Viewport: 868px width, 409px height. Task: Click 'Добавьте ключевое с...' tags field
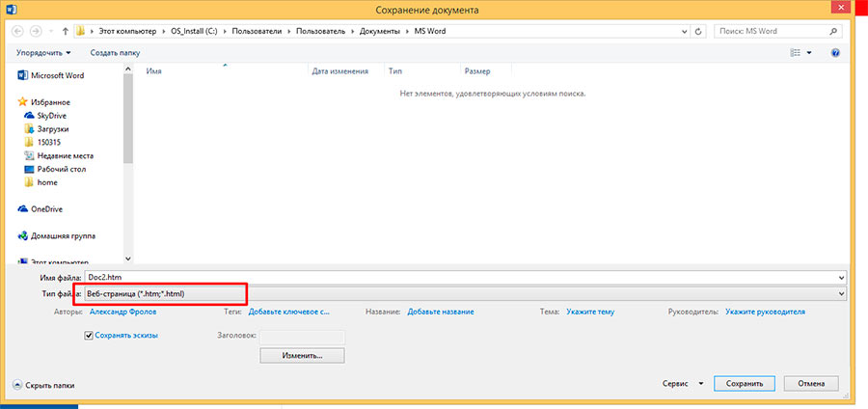coord(289,313)
